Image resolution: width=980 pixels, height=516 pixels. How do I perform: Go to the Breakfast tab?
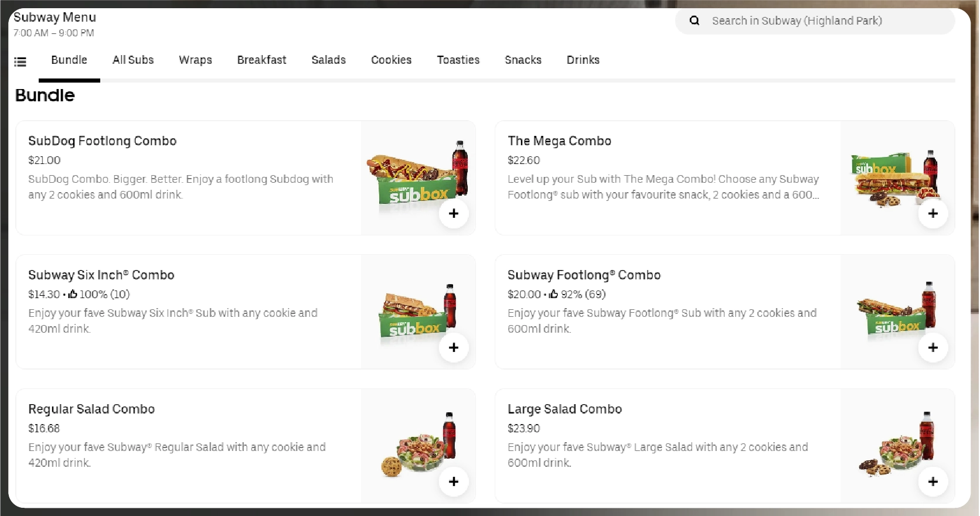tap(261, 60)
